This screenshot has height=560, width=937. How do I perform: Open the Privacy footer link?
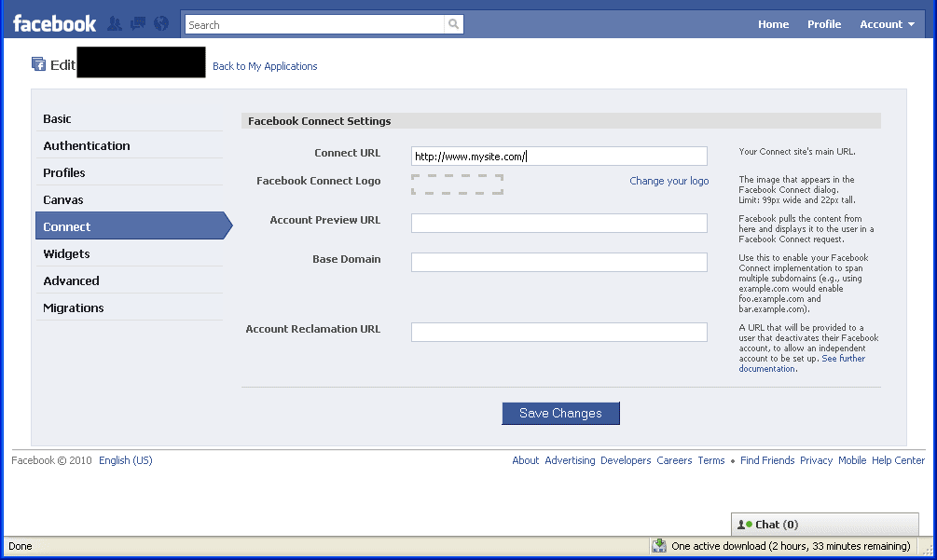(x=817, y=460)
